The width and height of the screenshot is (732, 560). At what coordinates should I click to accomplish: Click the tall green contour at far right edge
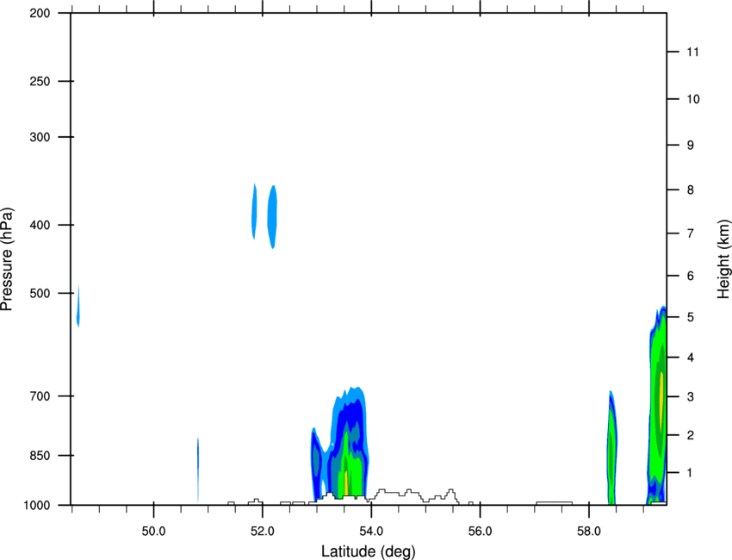[x=657, y=407]
